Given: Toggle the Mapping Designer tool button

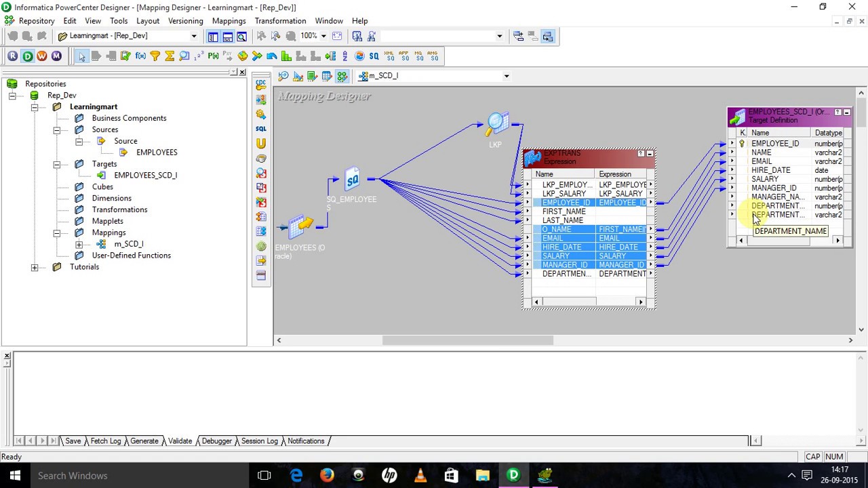Looking at the screenshot, I should tap(342, 76).
